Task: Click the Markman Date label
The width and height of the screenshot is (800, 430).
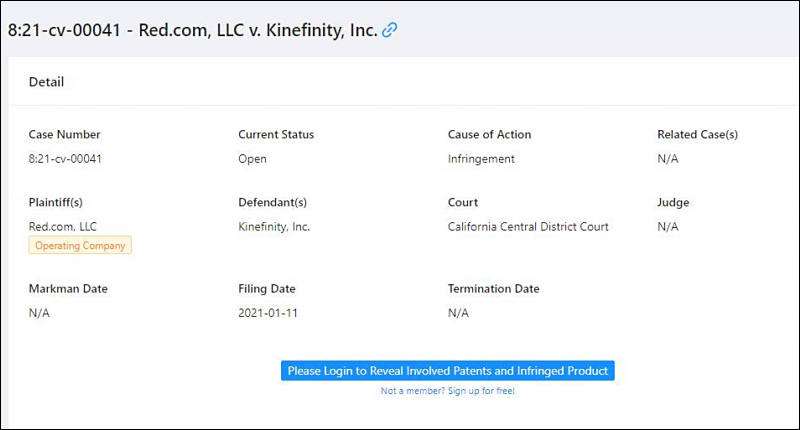Action: [68, 289]
